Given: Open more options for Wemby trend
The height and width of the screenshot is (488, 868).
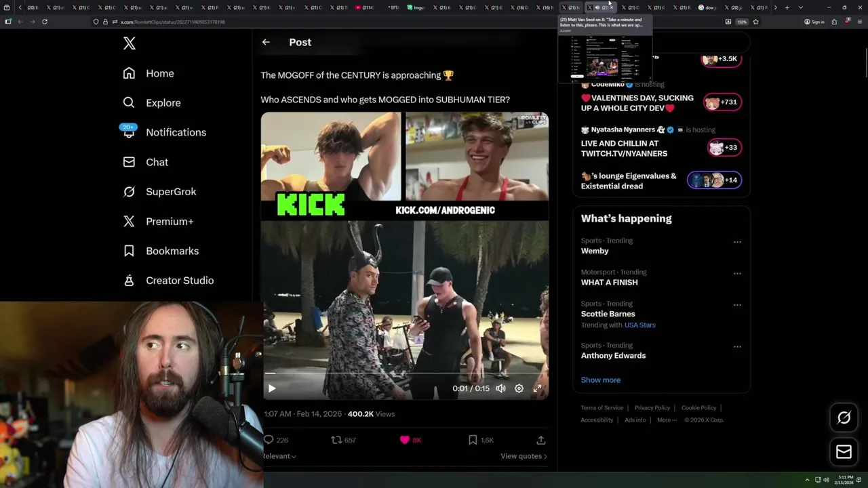Looking at the screenshot, I should 737,242.
